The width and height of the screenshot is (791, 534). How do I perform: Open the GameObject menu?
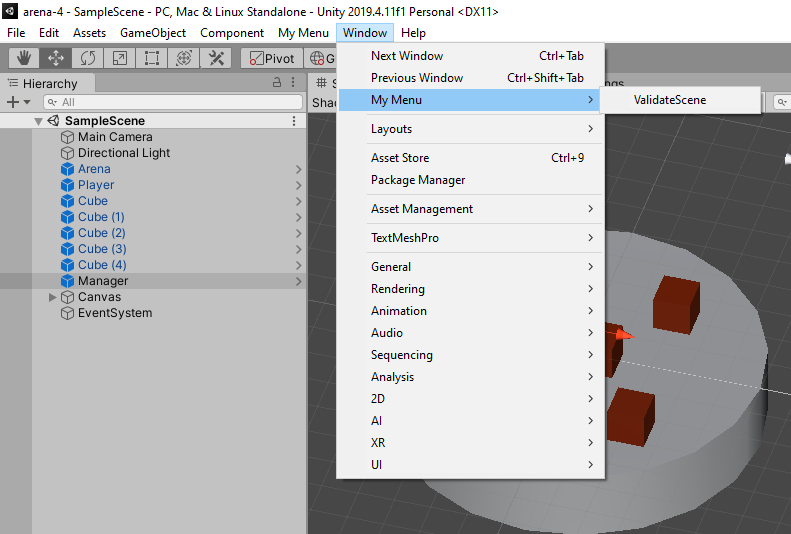153,33
